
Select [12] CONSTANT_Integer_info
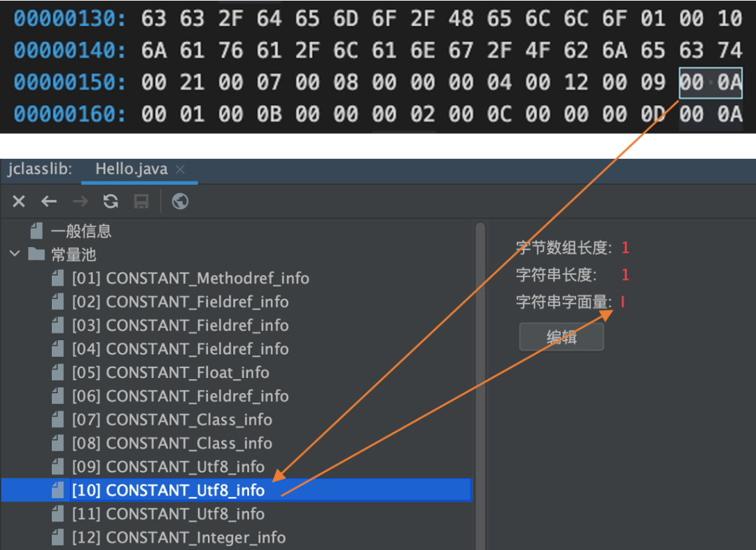179,537
